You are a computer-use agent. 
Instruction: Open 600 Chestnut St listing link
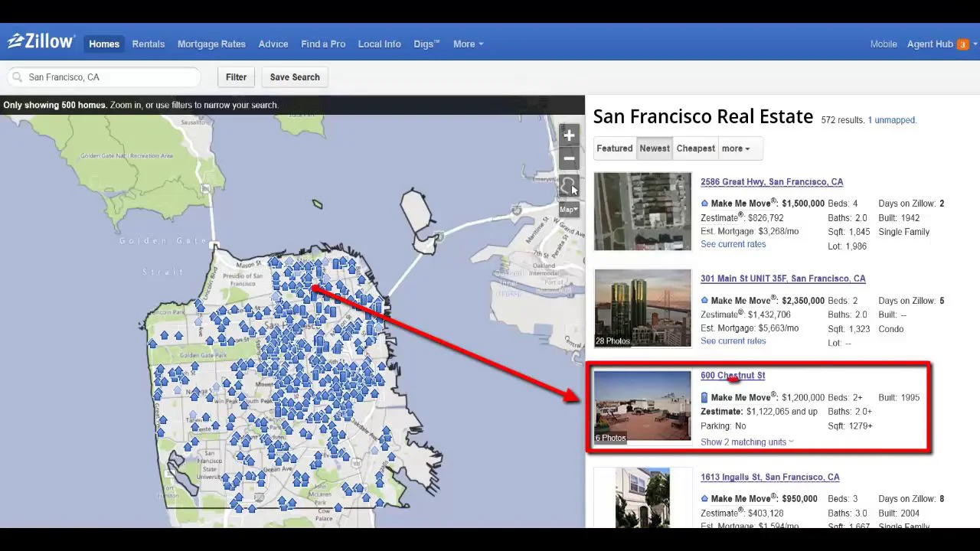pyautogui.click(x=733, y=376)
